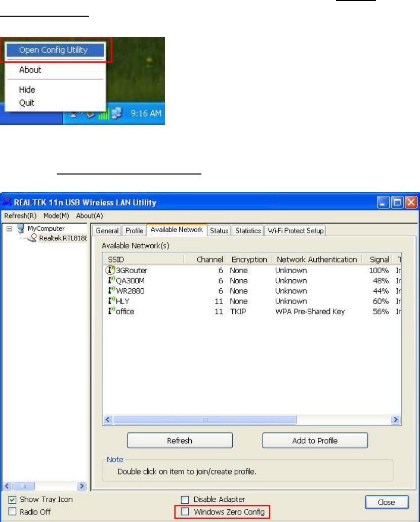Open the About(A) menu
Screen dimensions: 420x522
coord(89,215)
